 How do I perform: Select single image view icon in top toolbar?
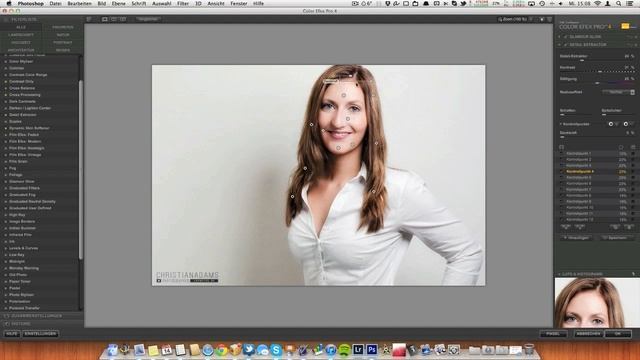point(105,19)
